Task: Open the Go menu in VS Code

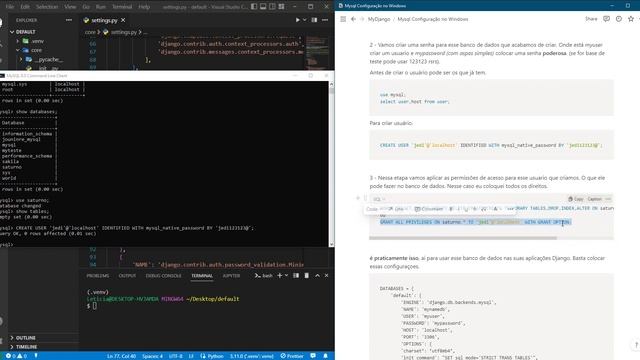Action: (86, 7)
